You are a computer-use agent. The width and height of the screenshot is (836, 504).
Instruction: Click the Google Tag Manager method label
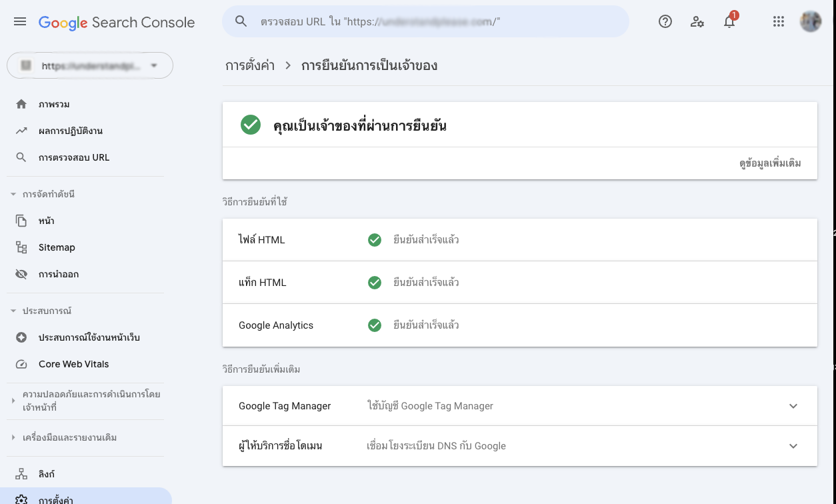[285, 406]
